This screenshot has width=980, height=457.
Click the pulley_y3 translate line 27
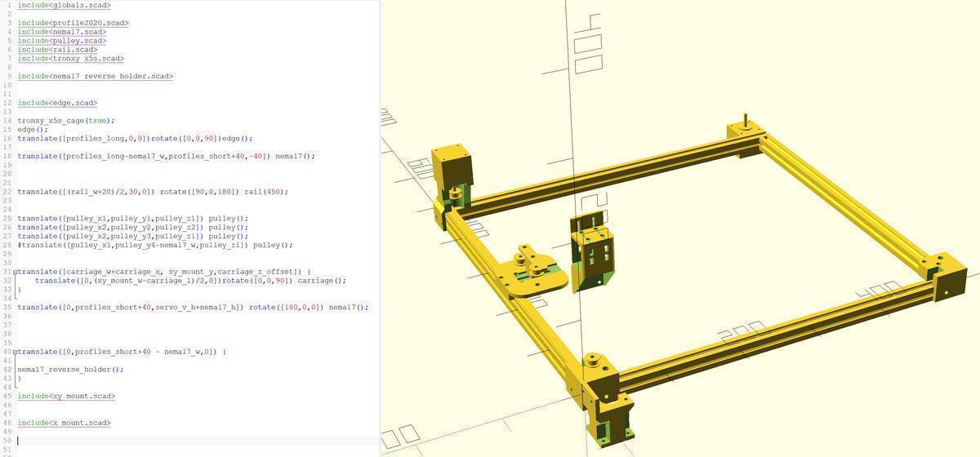coord(132,237)
